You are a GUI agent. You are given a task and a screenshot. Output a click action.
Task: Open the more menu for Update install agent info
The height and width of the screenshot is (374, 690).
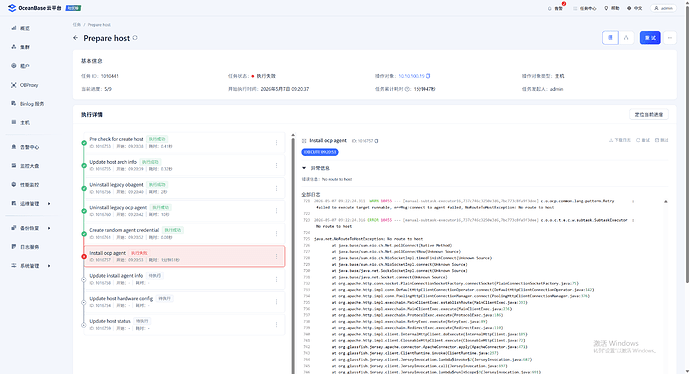click(x=276, y=279)
